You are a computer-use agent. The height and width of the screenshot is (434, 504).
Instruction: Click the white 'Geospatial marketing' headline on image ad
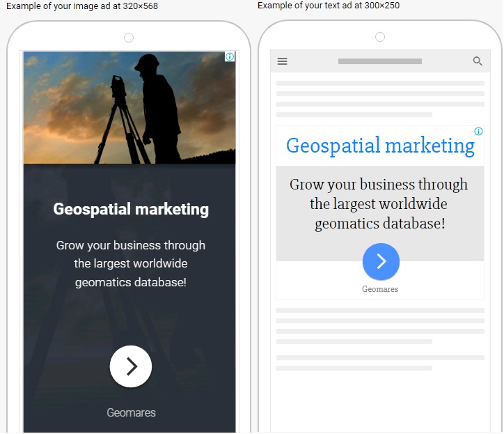(x=131, y=209)
